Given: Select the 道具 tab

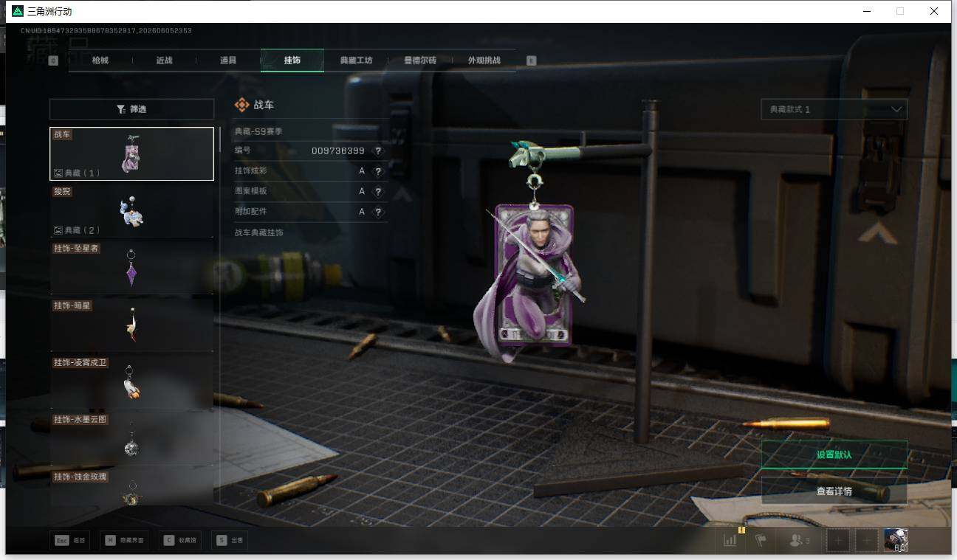Looking at the screenshot, I should 228,61.
